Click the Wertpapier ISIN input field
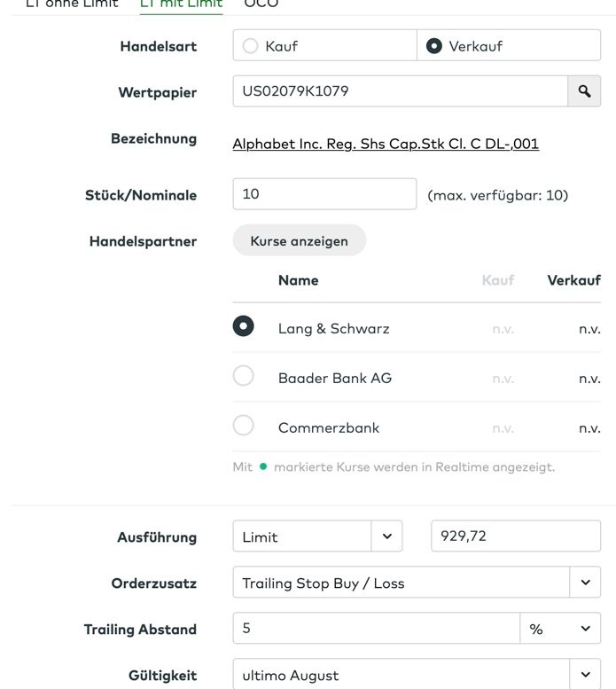 click(400, 91)
